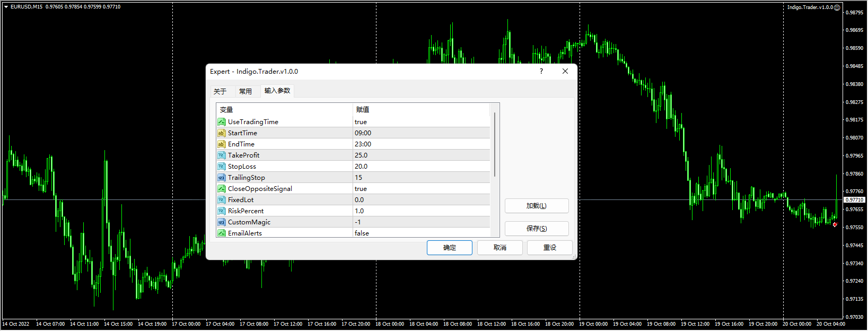
Task: Select the TakeProfit variable name
Action: coord(244,155)
